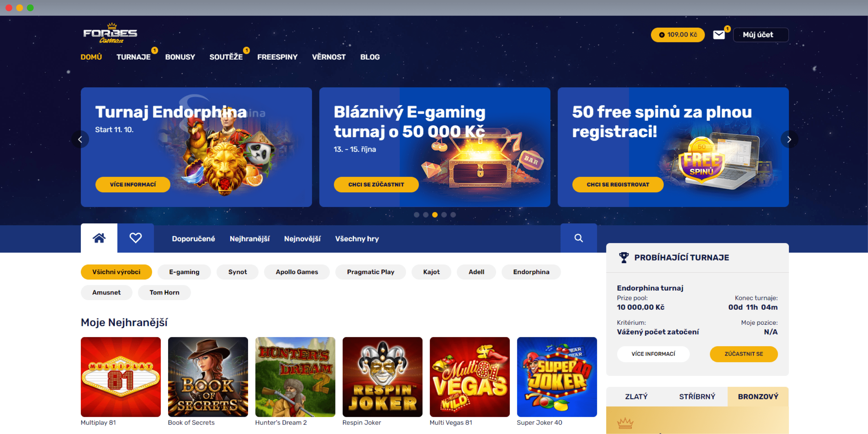Go to the next banner slide arrow
Viewport: 868px width, 434px height.
[789, 139]
